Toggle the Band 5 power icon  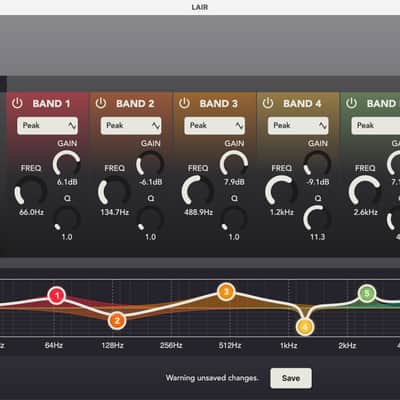coord(351,103)
